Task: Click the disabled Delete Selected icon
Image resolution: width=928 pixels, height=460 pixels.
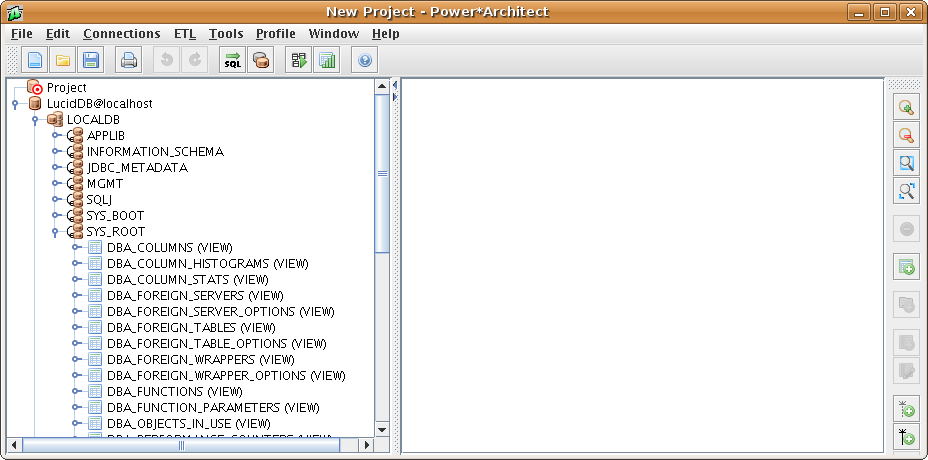Action: pyautogui.click(x=906, y=229)
